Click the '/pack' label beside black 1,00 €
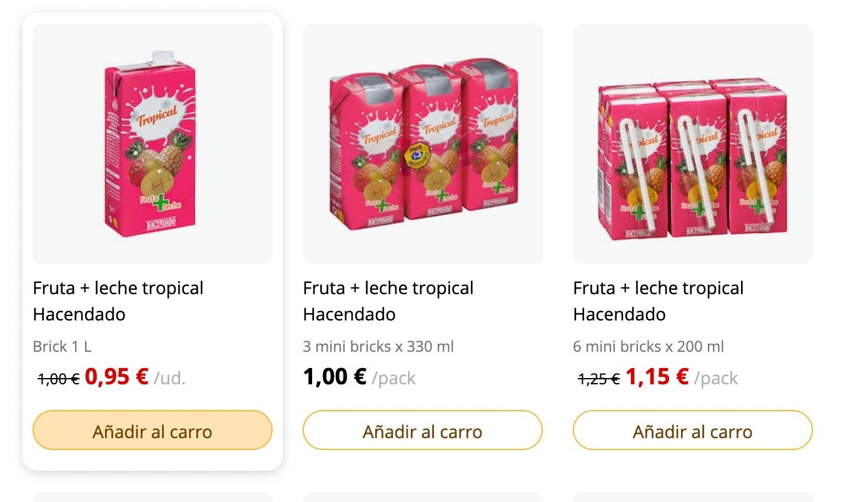Image resolution: width=868 pixels, height=502 pixels. click(393, 379)
